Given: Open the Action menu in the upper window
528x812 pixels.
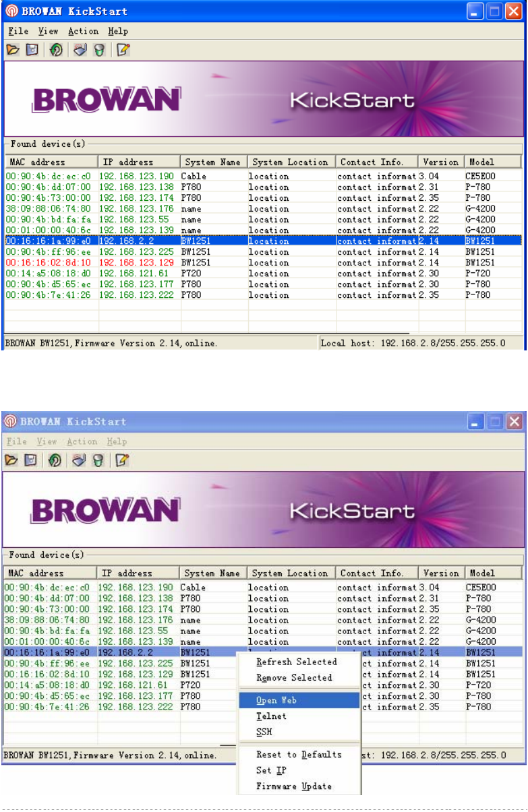Looking at the screenshot, I should pos(83,31).
